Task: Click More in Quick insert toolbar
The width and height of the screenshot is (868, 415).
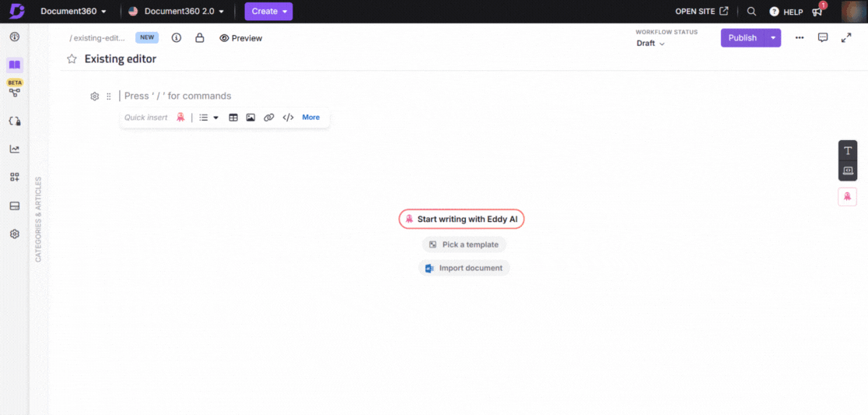Action: point(311,118)
